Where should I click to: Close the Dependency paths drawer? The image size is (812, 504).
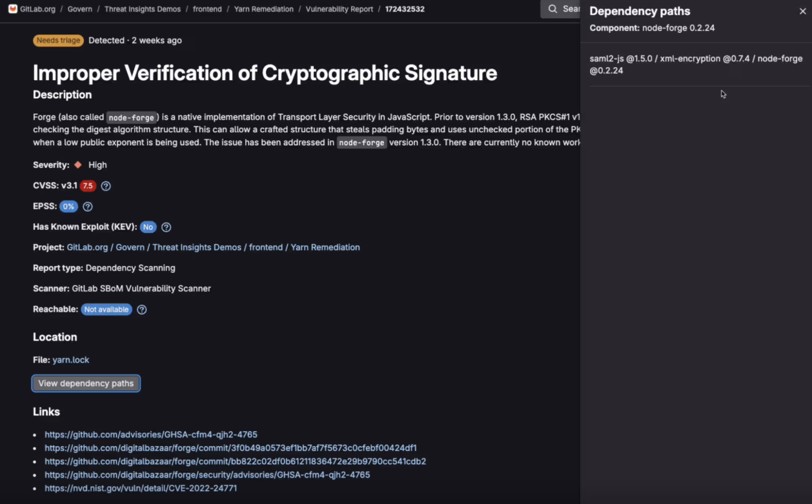[x=803, y=12]
